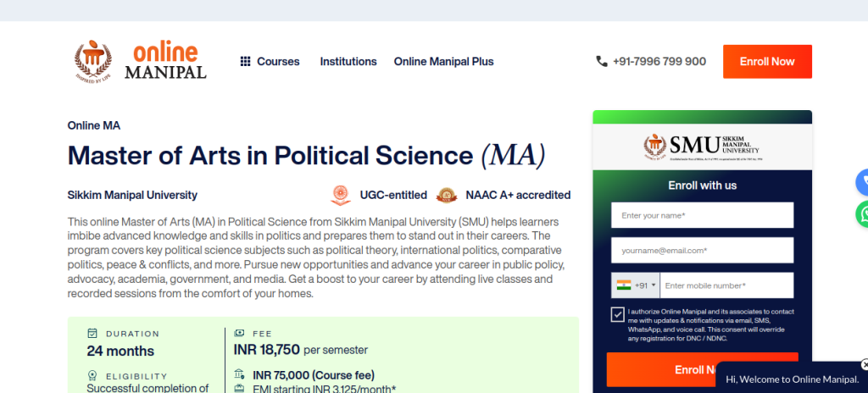Open Online Manipal Plus menu item
This screenshot has height=393, width=868.
click(443, 62)
